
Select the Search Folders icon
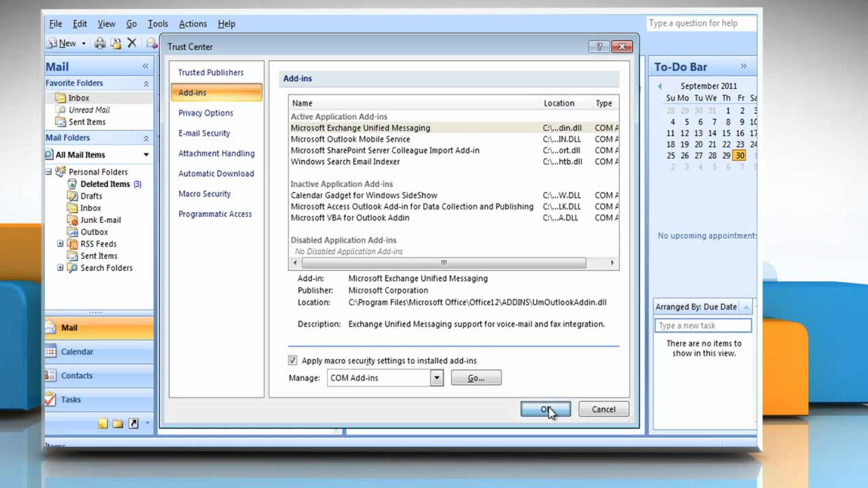pyautogui.click(x=73, y=268)
